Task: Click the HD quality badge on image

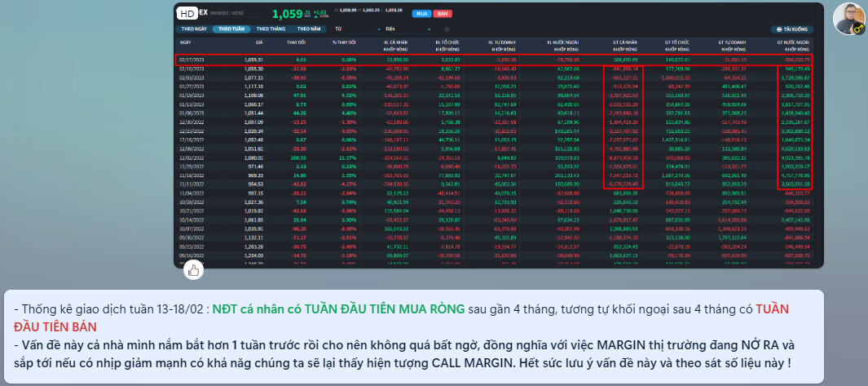Action: [x=187, y=13]
